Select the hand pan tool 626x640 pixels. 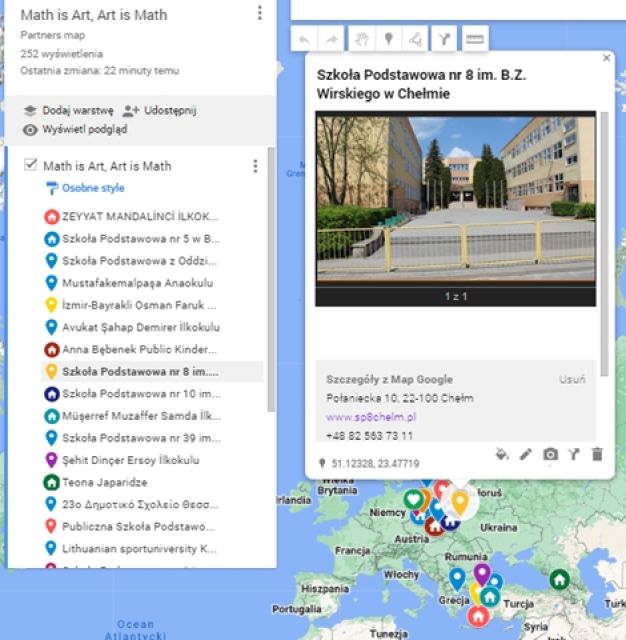[362, 39]
